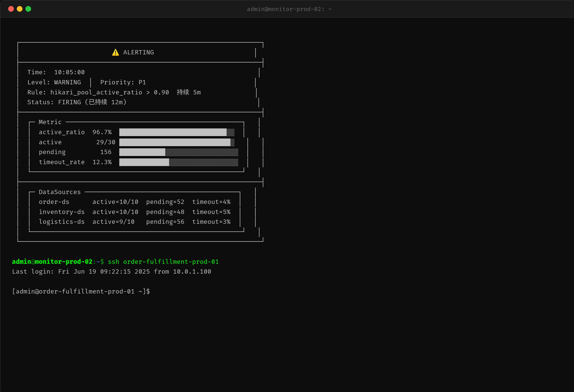Click the Status: FIRING line
This screenshot has width=574, height=392.
click(x=77, y=102)
